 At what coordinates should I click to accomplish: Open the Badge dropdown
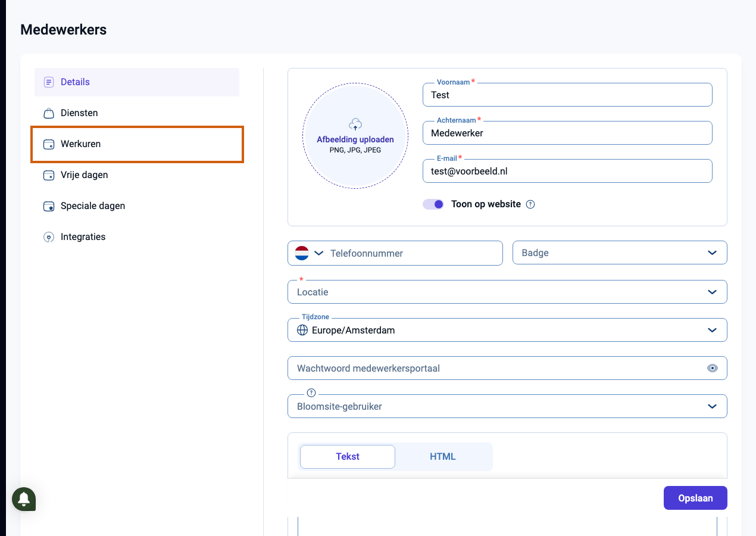(x=620, y=253)
